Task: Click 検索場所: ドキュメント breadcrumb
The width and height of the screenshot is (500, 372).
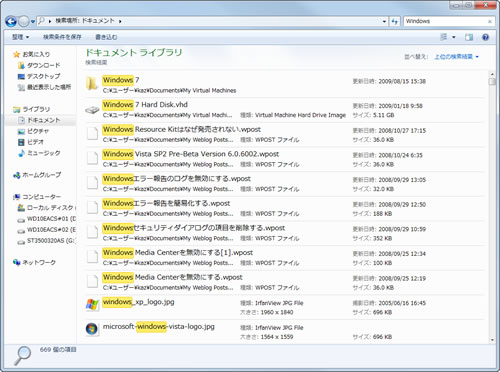Action: [85, 21]
